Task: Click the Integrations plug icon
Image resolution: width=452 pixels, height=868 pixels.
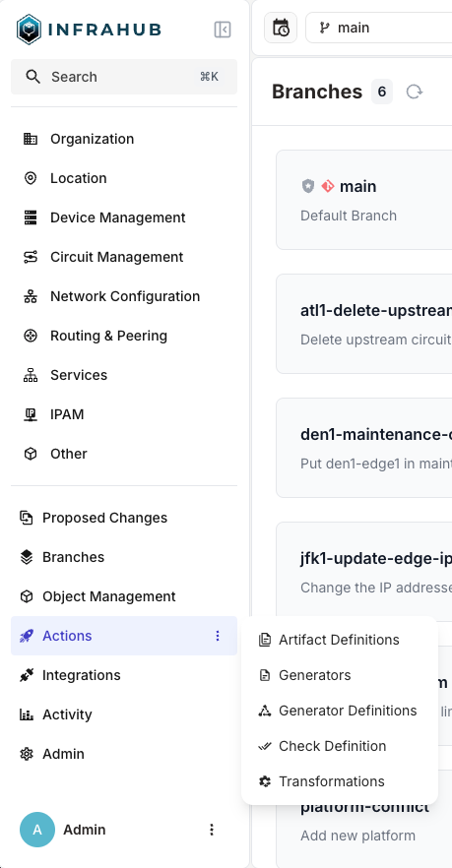Action: [26, 675]
